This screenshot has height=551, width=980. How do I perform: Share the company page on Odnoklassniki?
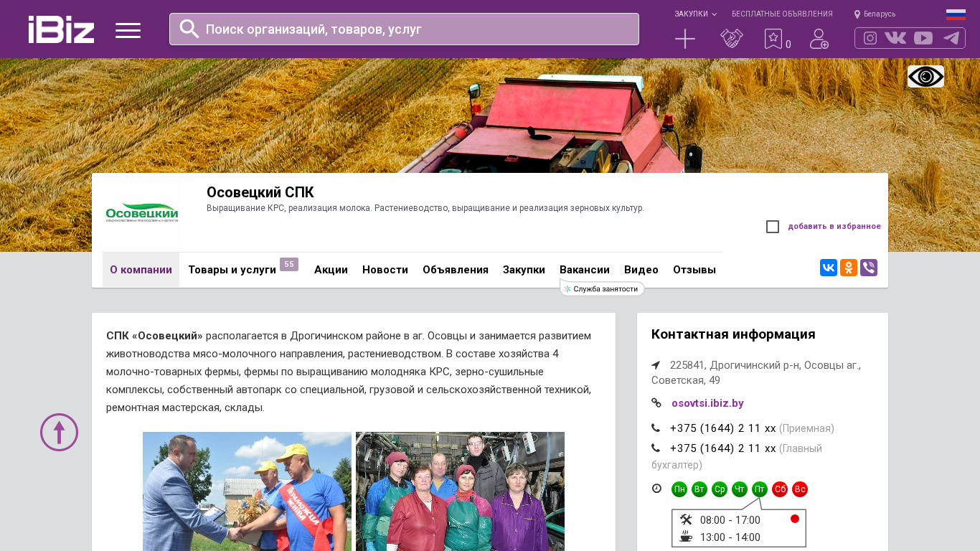coord(849,268)
